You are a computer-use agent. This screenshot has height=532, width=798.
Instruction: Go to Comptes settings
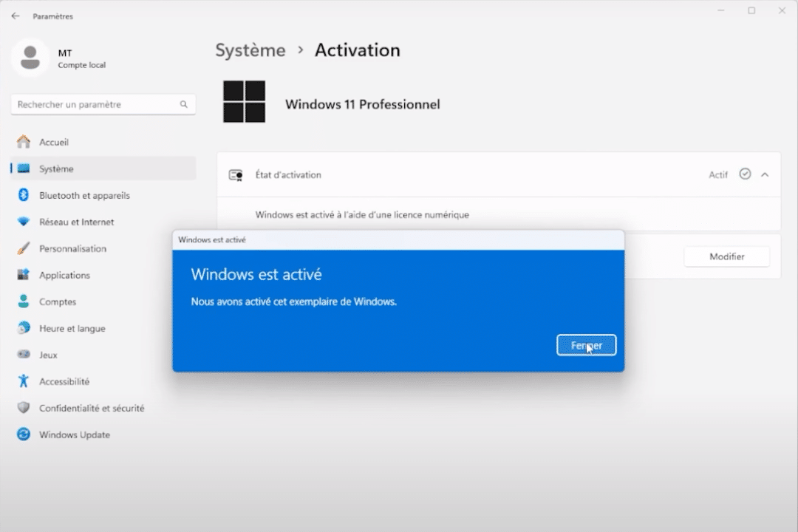(56, 301)
